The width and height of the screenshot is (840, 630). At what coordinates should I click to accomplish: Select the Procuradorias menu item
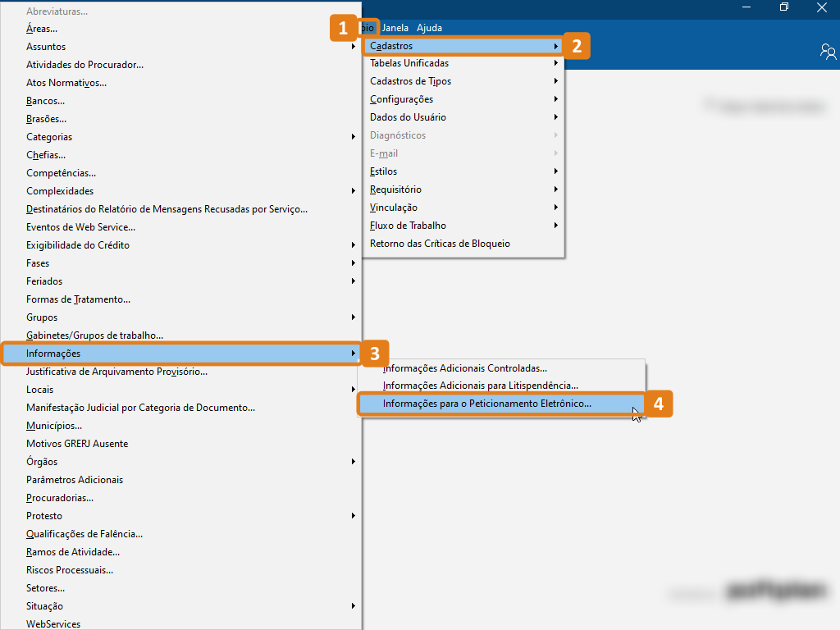pos(59,498)
